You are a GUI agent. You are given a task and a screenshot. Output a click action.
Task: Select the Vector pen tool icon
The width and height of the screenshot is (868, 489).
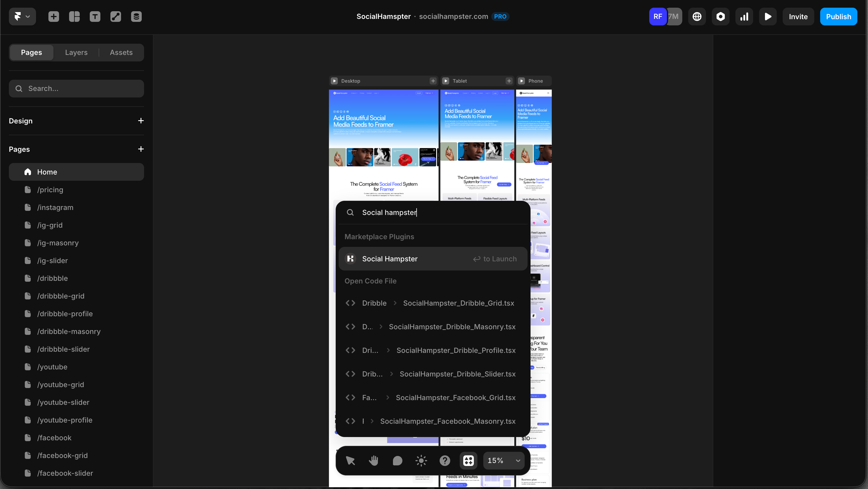(x=115, y=17)
